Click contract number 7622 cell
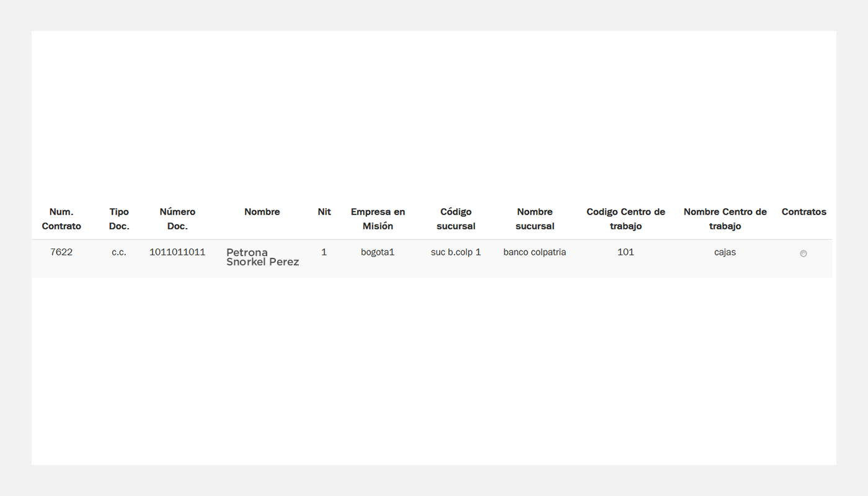Screen dimensions: 868x496 click(61, 252)
